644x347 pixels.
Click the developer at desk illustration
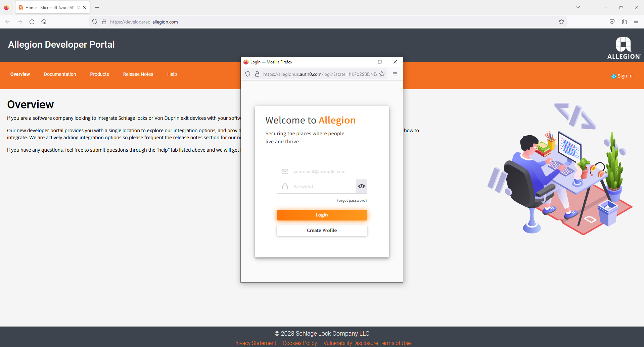[x=560, y=169]
